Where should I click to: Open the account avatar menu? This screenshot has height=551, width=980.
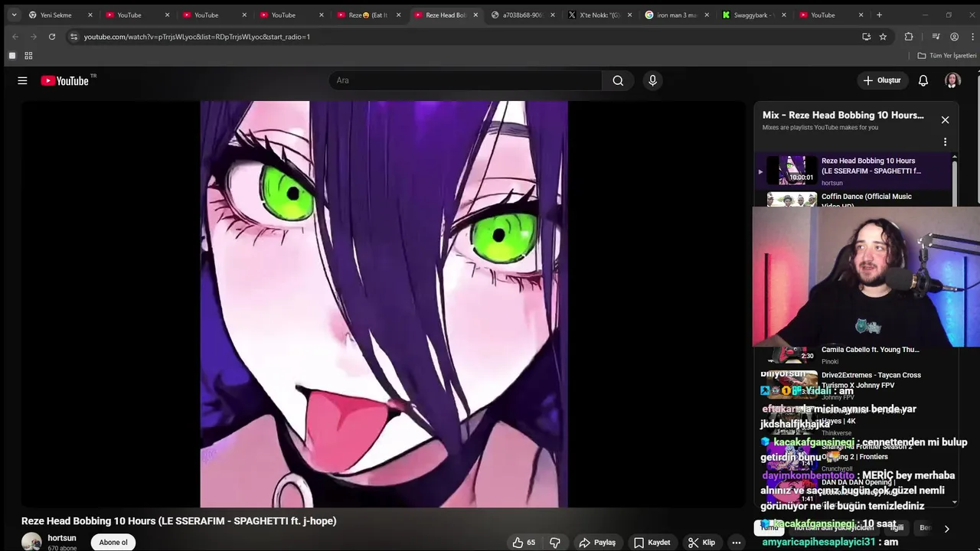(x=952, y=80)
